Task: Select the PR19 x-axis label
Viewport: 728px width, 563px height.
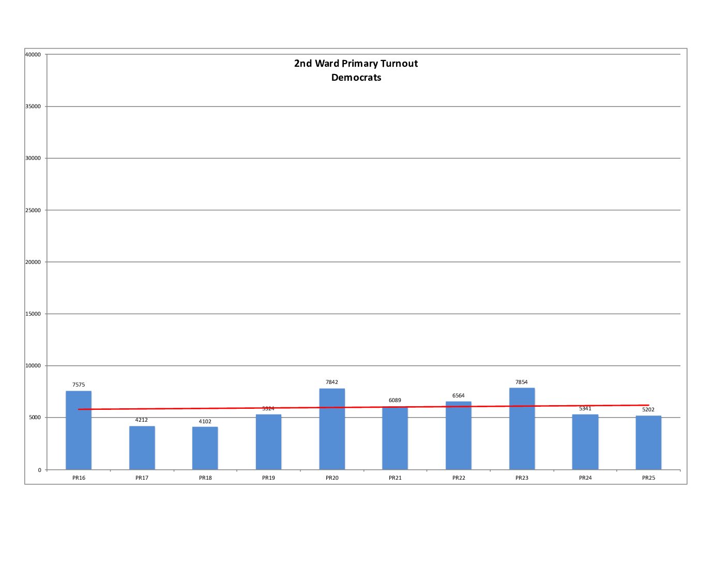Action: click(x=268, y=478)
